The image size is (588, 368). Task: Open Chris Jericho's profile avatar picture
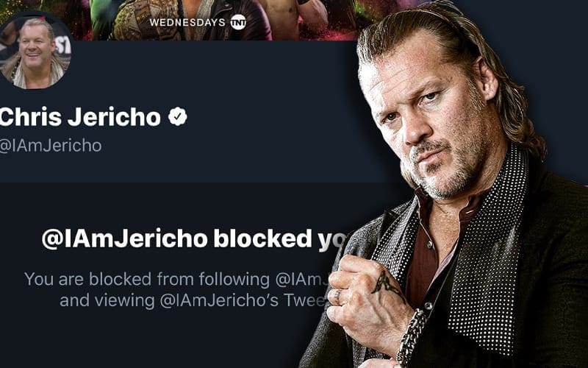pos(33,50)
